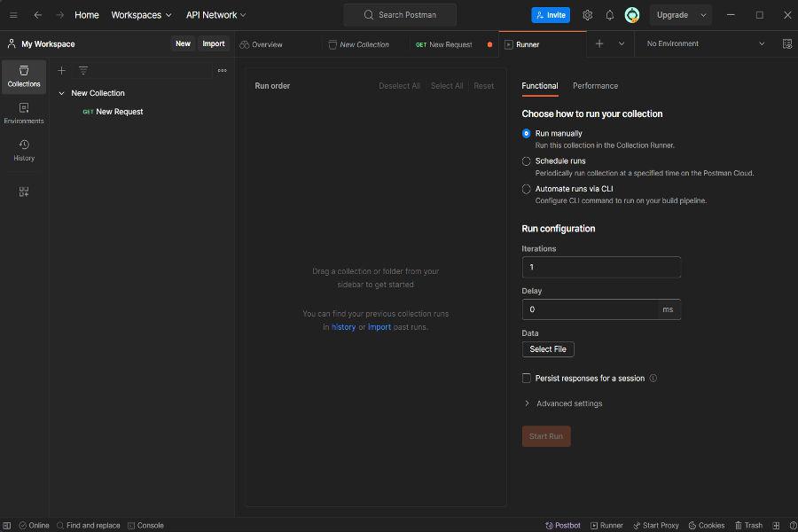The height and width of the screenshot is (532, 798).
Task: Show info for Persist responses option
Action: pyautogui.click(x=653, y=379)
